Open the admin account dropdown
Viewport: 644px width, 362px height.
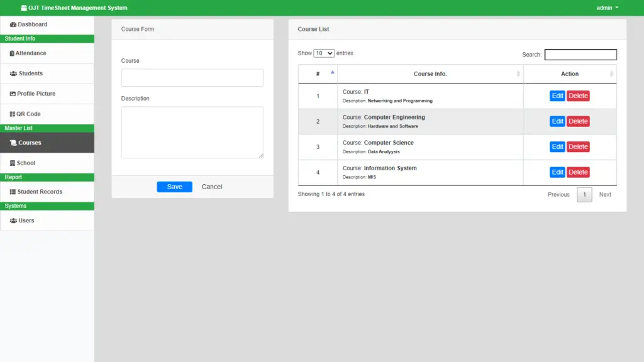click(607, 8)
